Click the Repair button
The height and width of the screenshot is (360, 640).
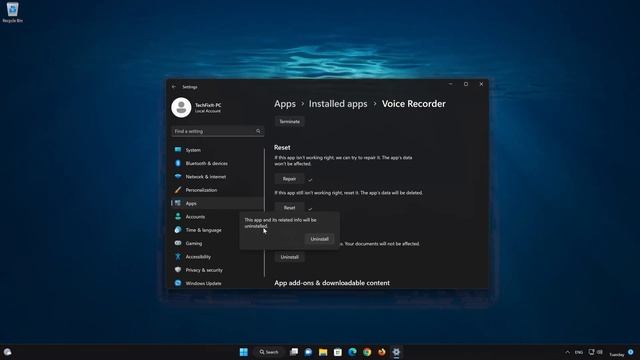pos(289,179)
